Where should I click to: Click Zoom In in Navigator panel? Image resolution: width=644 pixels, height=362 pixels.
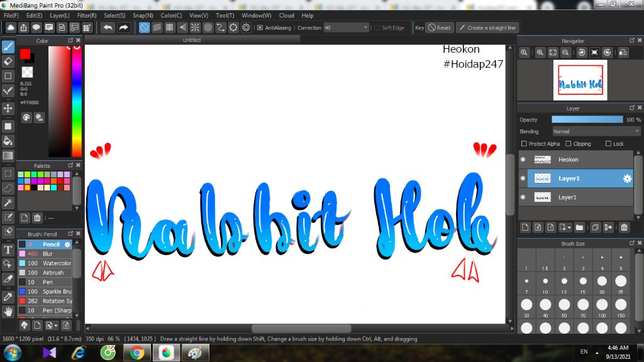540,53
